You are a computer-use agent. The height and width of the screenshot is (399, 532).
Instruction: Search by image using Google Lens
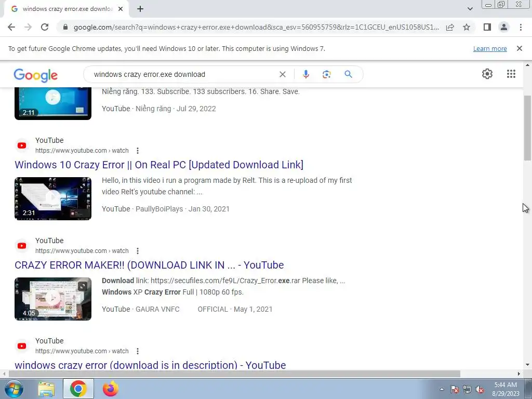click(326, 74)
